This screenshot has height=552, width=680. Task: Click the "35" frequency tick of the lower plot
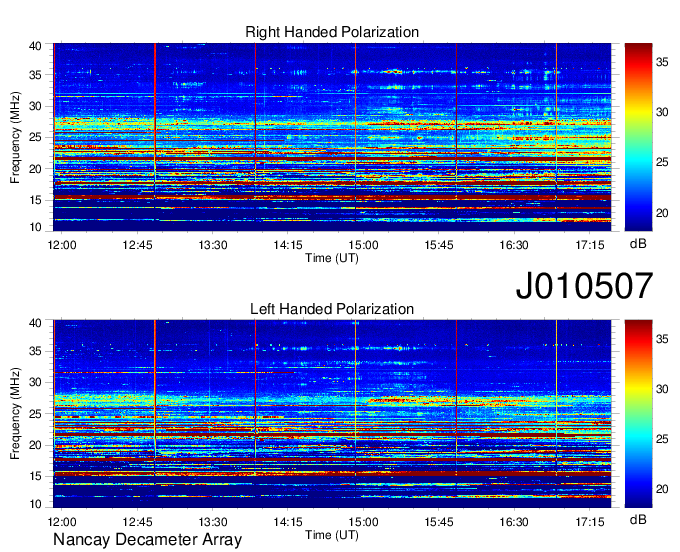click(35, 351)
